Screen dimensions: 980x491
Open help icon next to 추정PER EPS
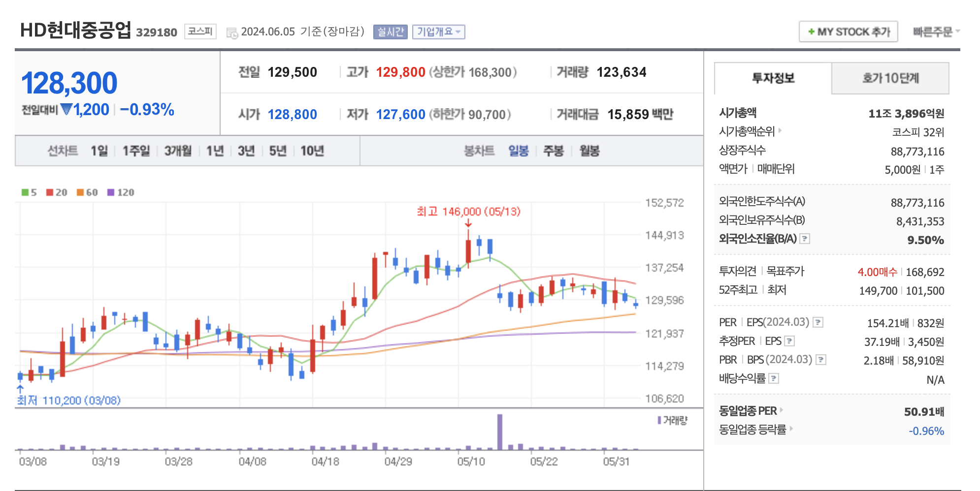click(x=789, y=341)
